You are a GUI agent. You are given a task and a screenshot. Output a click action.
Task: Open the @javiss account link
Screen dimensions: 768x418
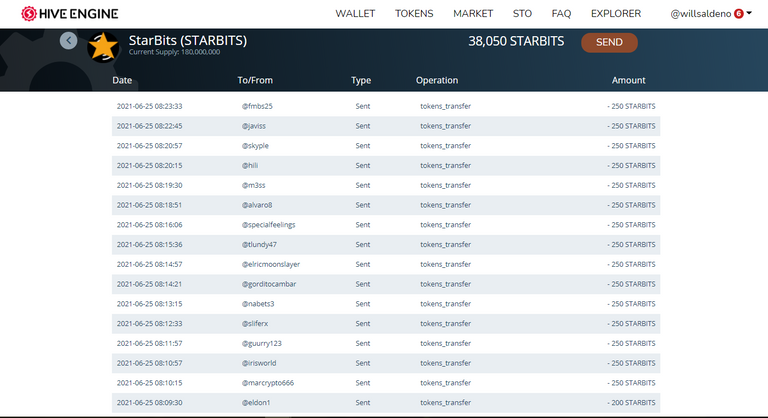click(x=254, y=126)
